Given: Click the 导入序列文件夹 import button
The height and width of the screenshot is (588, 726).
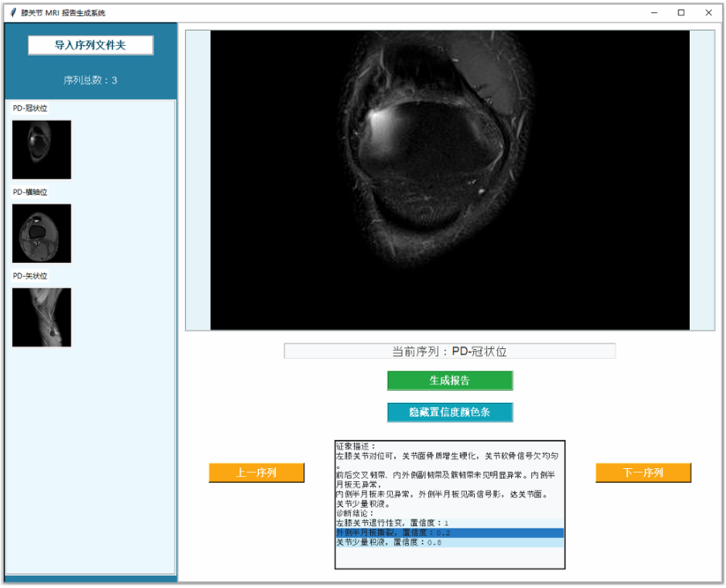Looking at the screenshot, I should (90, 45).
